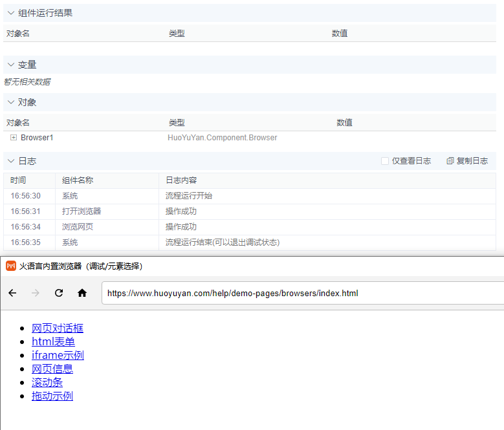Open the iframe示例 link
The width and height of the screenshot is (504, 430).
[58, 355]
